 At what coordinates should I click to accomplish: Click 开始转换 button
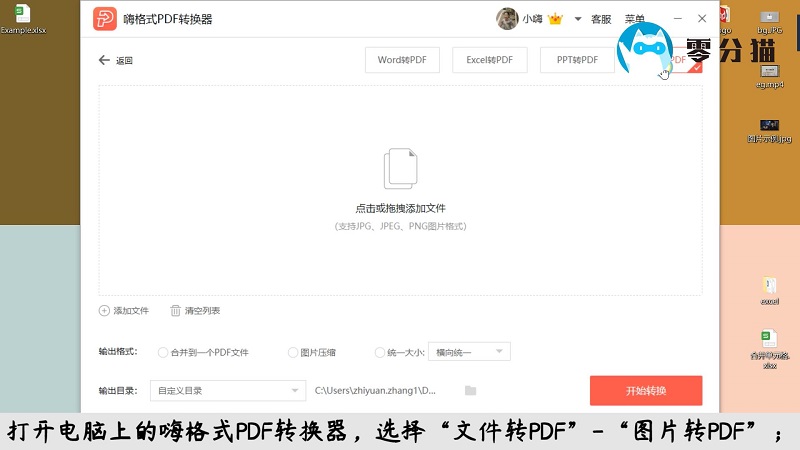coord(646,391)
